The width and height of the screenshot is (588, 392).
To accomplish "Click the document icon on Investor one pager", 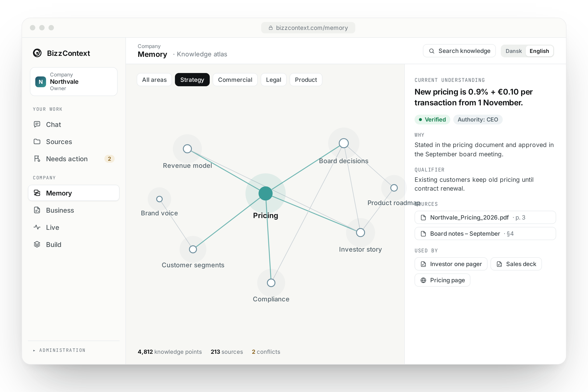I will click(423, 264).
